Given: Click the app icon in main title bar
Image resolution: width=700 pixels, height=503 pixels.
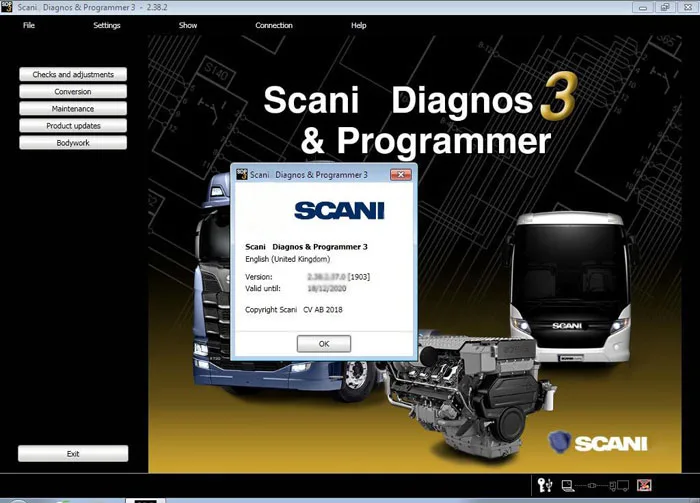Looking at the screenshot, I should pos(7,7).
